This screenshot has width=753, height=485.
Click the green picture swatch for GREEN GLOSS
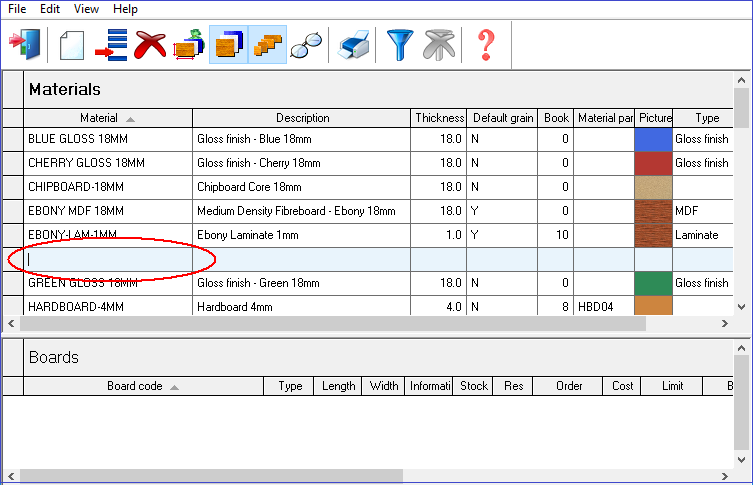click(653, 283)
